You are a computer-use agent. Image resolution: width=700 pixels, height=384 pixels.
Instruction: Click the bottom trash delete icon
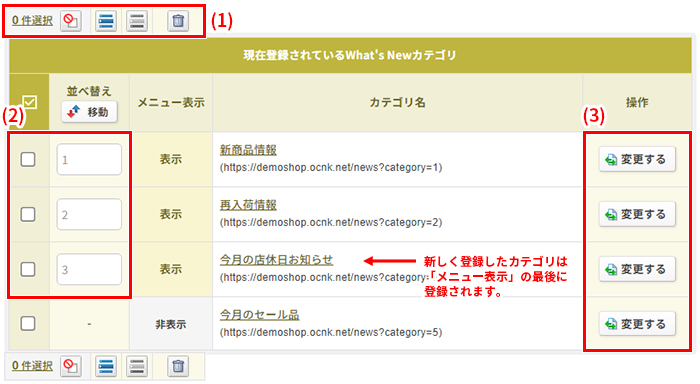178,366
